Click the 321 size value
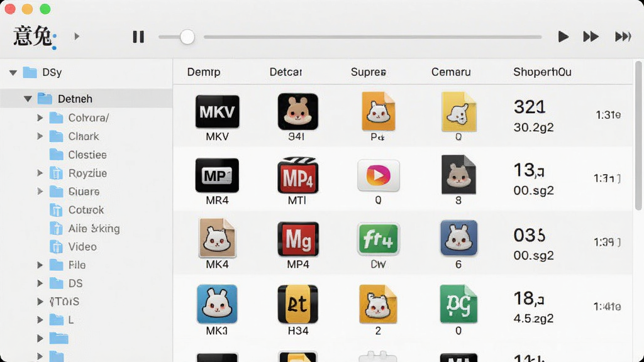The width and height of the screenshot is (644, 362). pos(530,107)
